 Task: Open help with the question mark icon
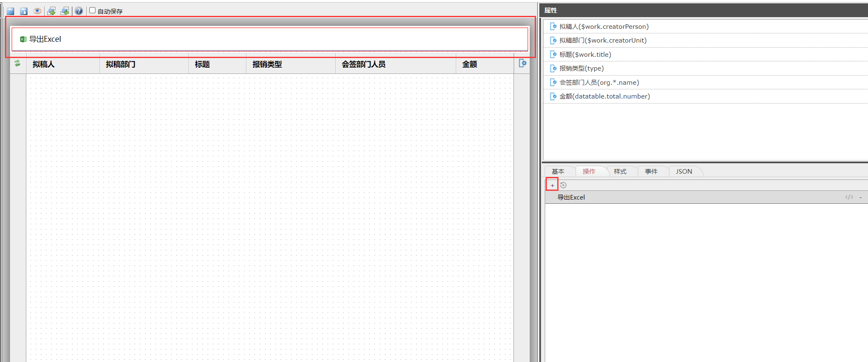click(79, 11)
